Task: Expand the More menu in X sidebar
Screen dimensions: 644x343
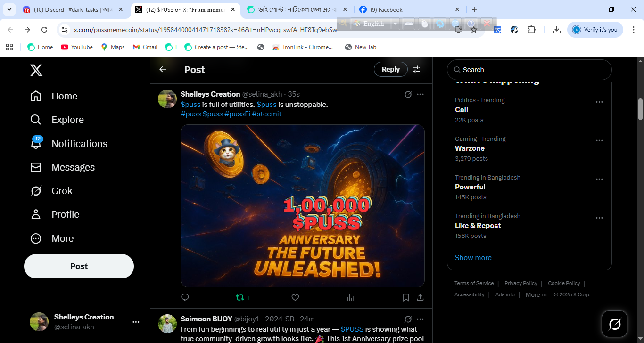Action: [52, 238]
